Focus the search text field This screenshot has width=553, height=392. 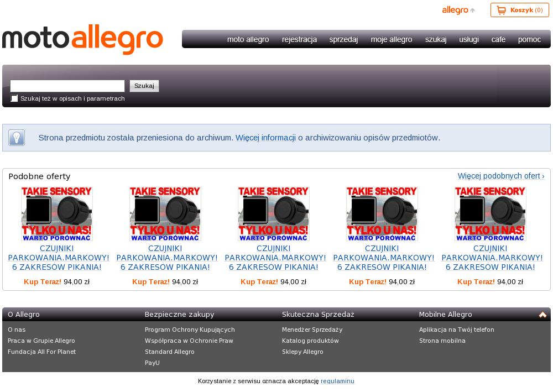[67, 86]
